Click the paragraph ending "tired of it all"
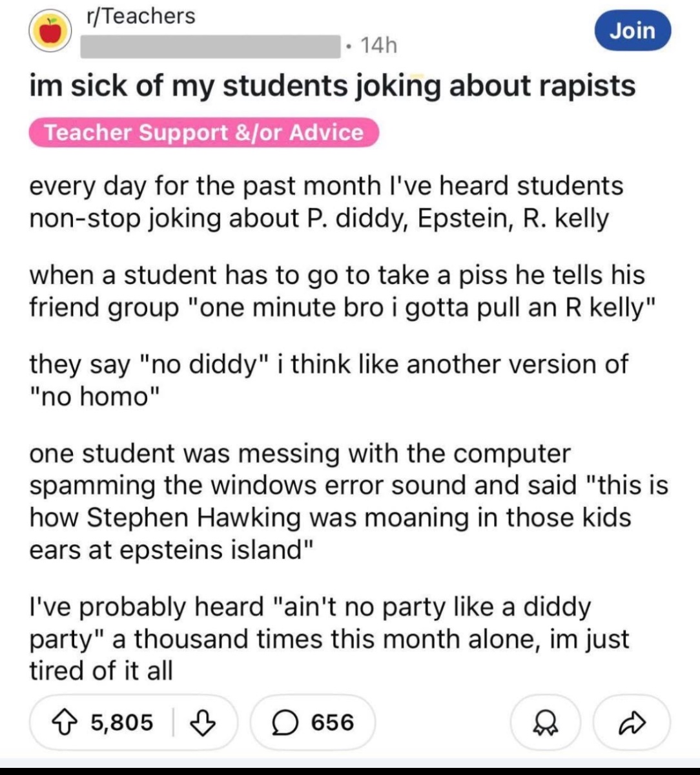Image resolution: width=700 pixels, height=775 pixels. pos(329,639)
